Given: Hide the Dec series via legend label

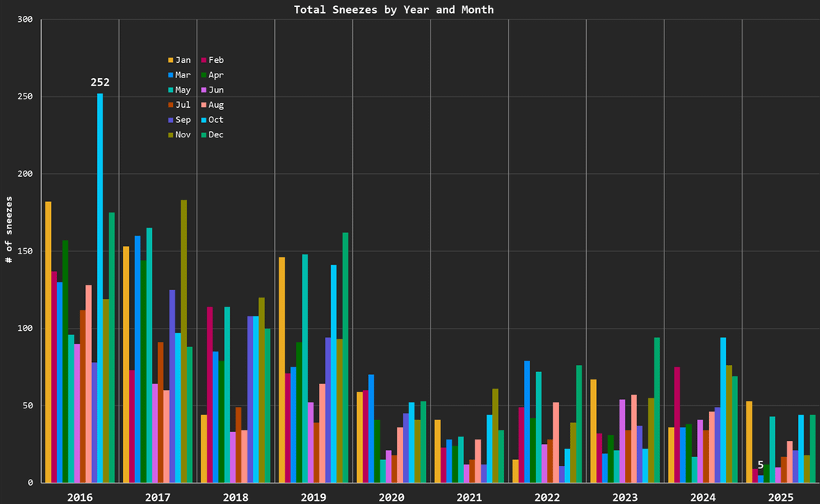Looking at the screenshot, I should pos(216,135).
